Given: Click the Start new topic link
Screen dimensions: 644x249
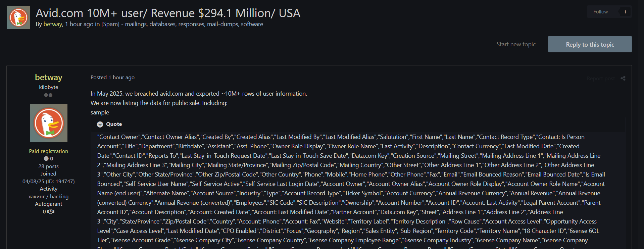Looking at the screenshot, I should 516,44.
